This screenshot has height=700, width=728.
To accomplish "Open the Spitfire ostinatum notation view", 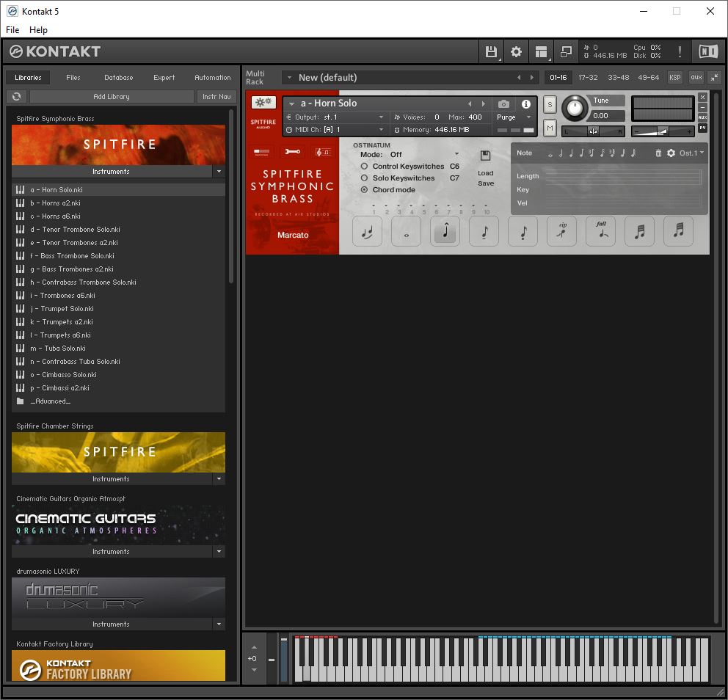I will tap(323, 152).
